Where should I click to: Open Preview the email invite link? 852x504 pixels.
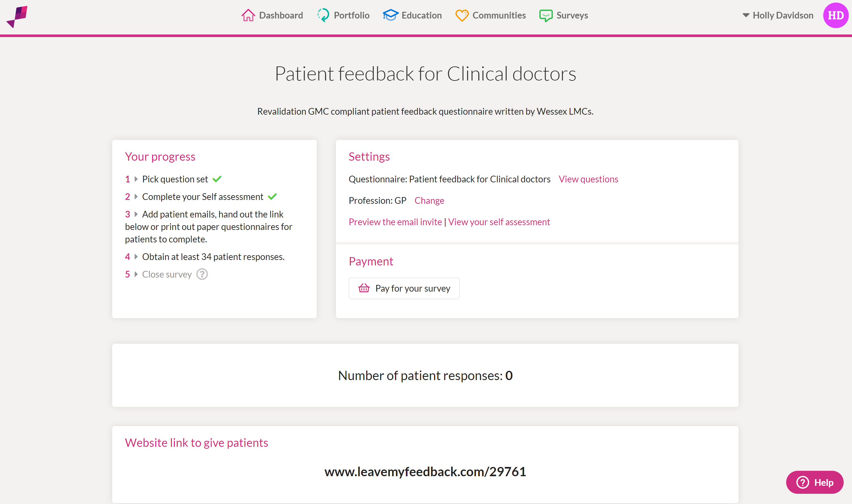[x=395, y=222]
